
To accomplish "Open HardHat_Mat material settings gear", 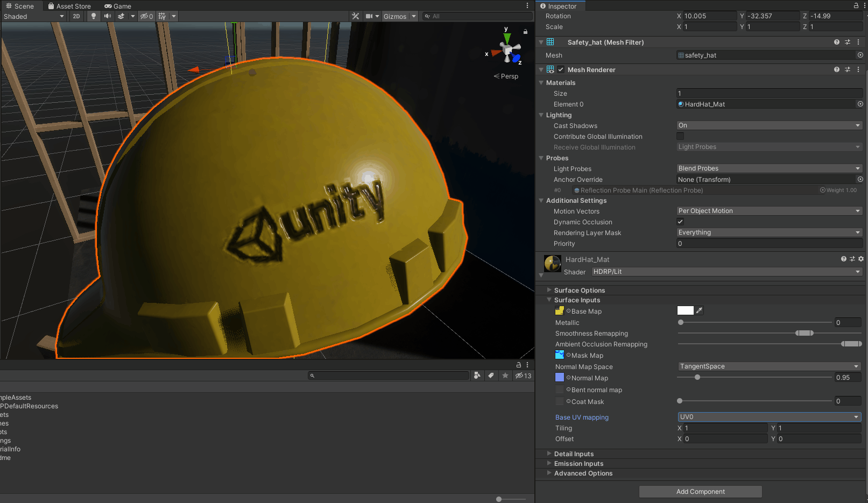I will click(x=861, y=259).
